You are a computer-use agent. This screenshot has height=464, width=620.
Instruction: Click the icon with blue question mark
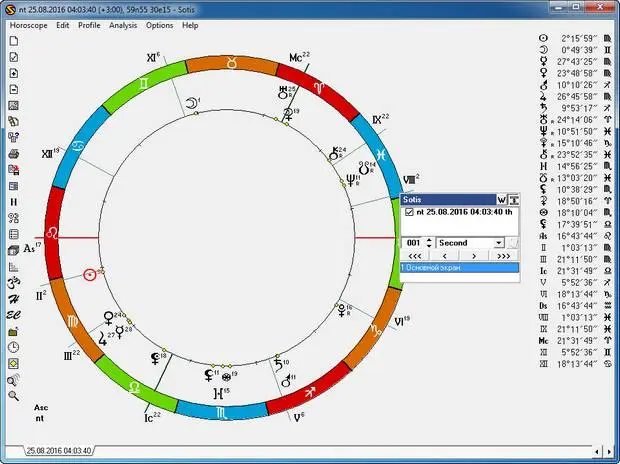click(13, 137)
